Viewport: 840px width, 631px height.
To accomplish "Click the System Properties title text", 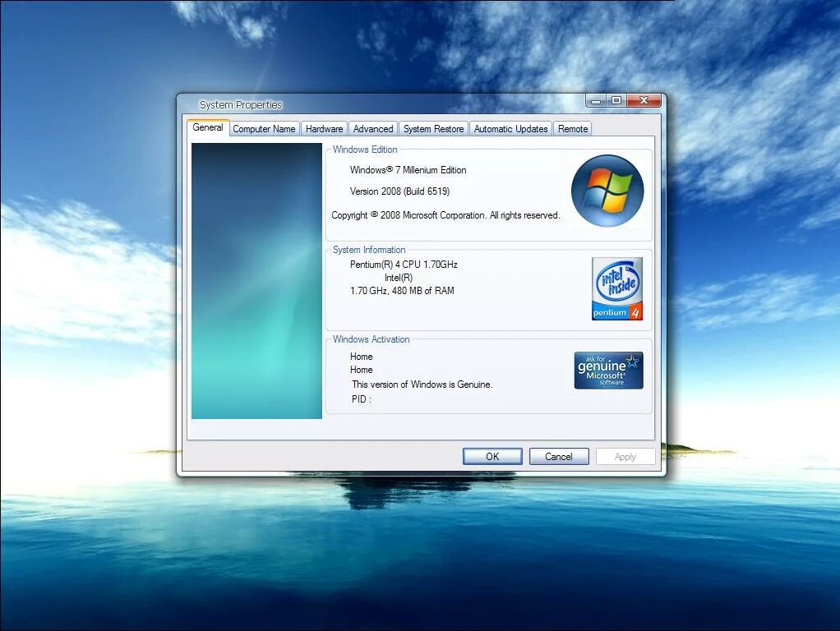I will pyautogui.click(x=241, y=105).
